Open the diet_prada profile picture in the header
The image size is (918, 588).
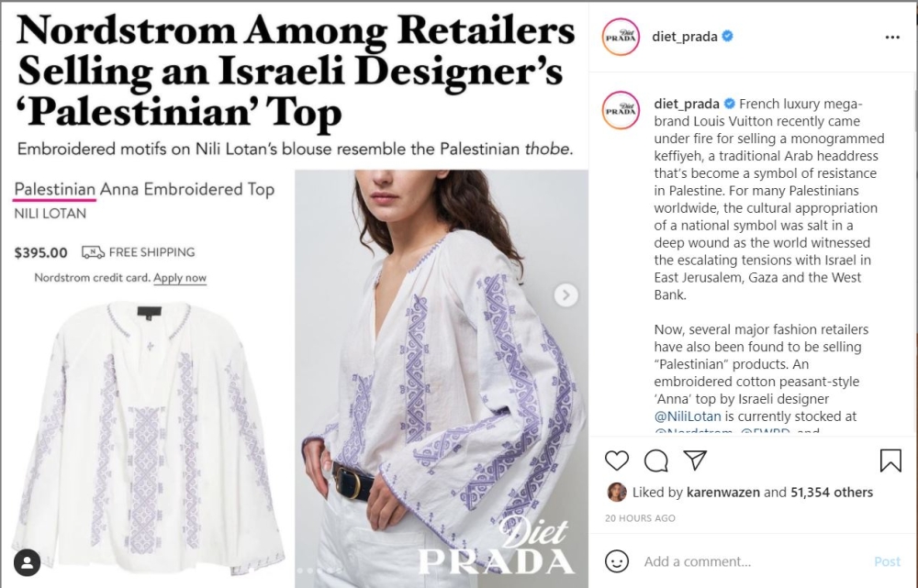tap(621, 37)
